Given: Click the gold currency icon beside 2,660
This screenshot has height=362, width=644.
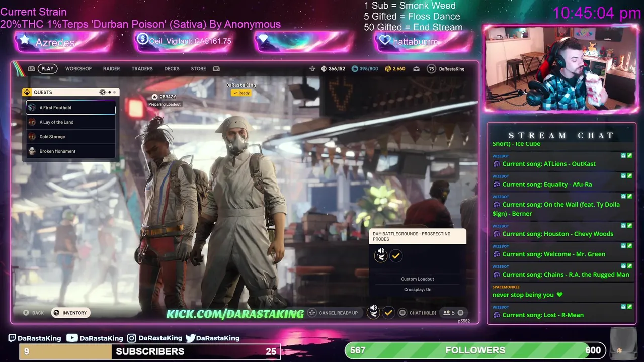Looking at the screenshot, I should click(x=388, y=69).
